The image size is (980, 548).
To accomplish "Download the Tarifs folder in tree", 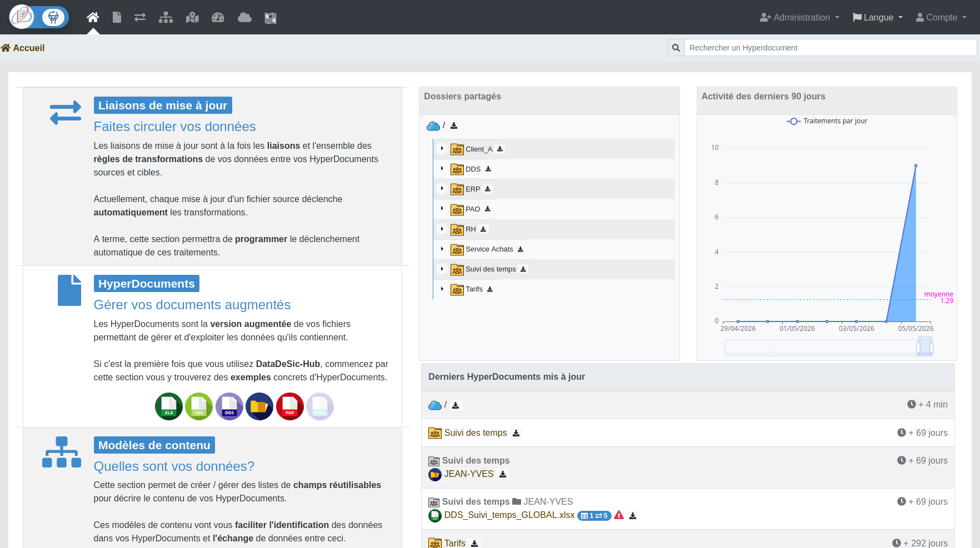I will (x=490, y=289).
